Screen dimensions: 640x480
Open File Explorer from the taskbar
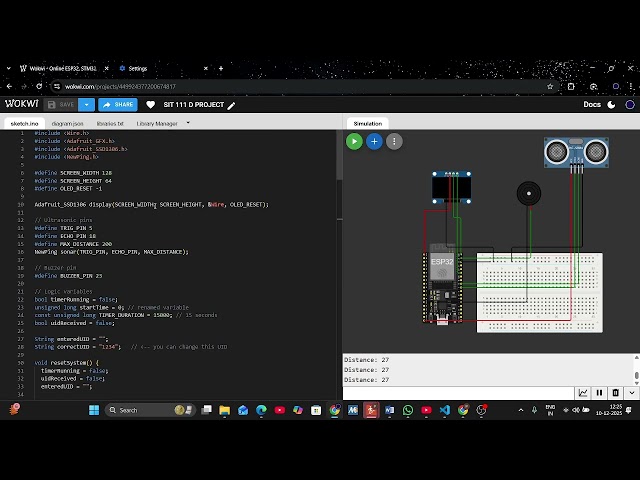coord(224,410)
